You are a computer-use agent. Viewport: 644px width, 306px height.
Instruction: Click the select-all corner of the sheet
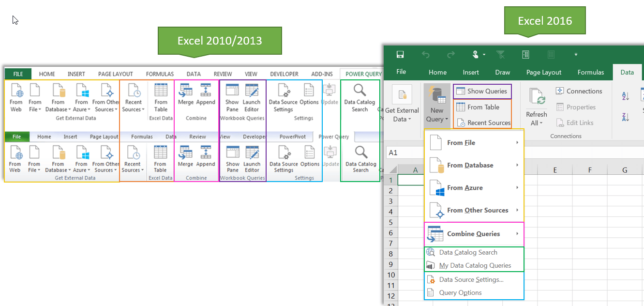390,170
